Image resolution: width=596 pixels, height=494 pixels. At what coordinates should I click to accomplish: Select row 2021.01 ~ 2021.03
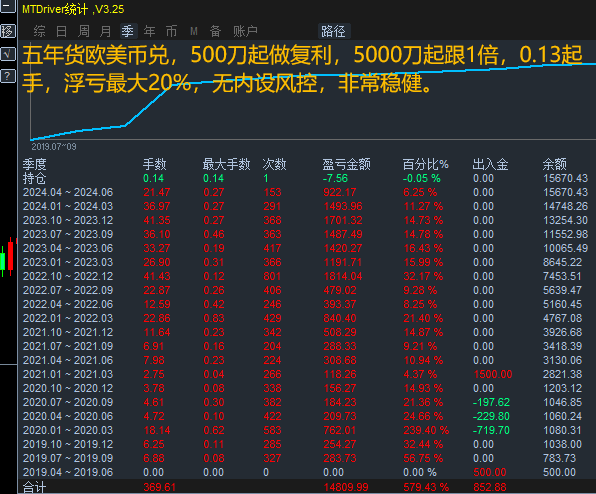coord(306,374)
